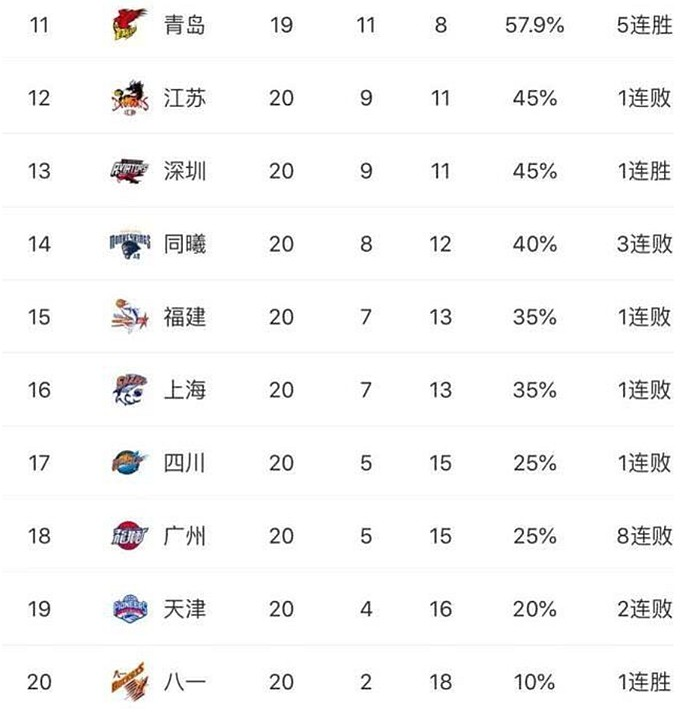
Task: Select the 3连败 streak for Tongxi
Action: (x=645, y=244)
